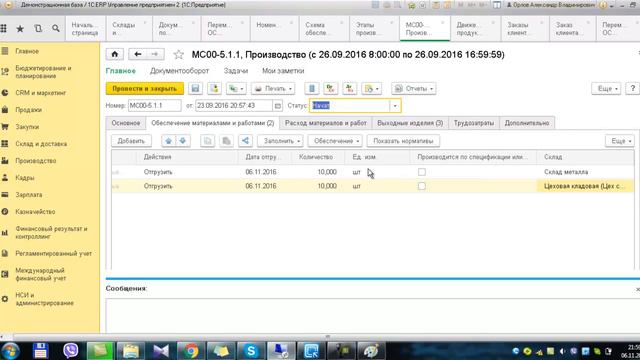Switch to the Начальная страница tab
This screenshot has width=640, height=360.
click(x=84, y=29)
